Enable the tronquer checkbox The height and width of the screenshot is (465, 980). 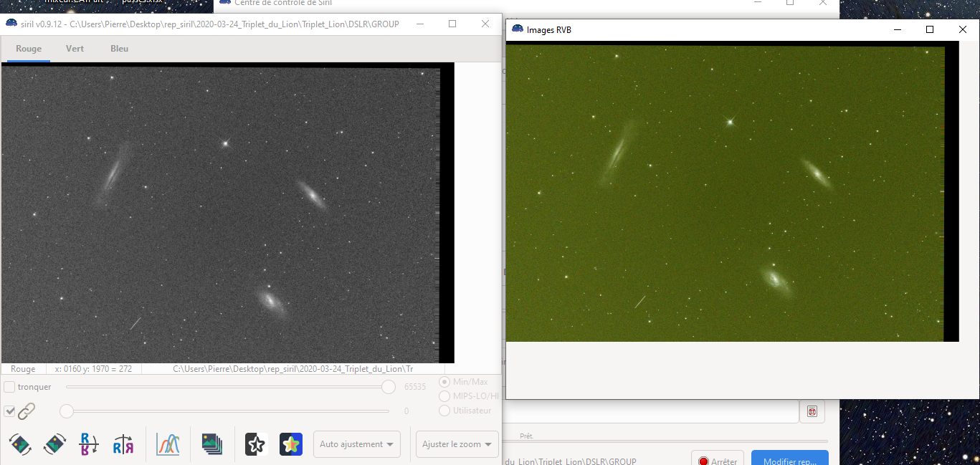(9, 387)
